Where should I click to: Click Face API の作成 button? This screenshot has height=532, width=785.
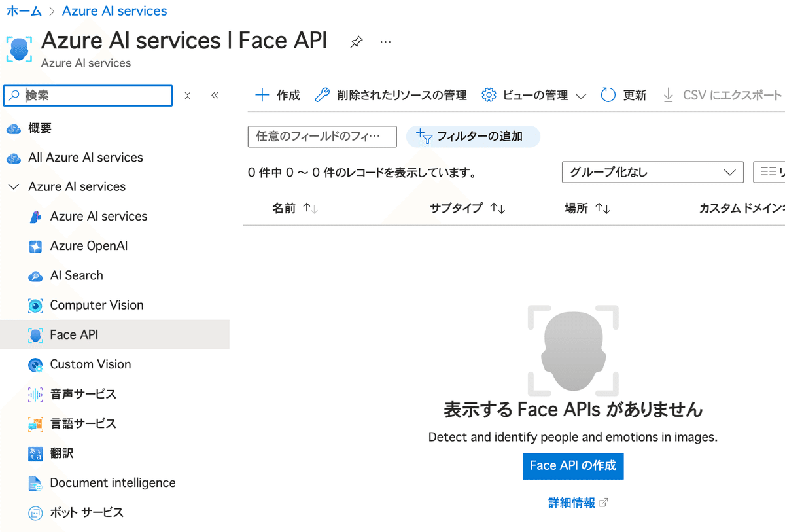(573, 466)
